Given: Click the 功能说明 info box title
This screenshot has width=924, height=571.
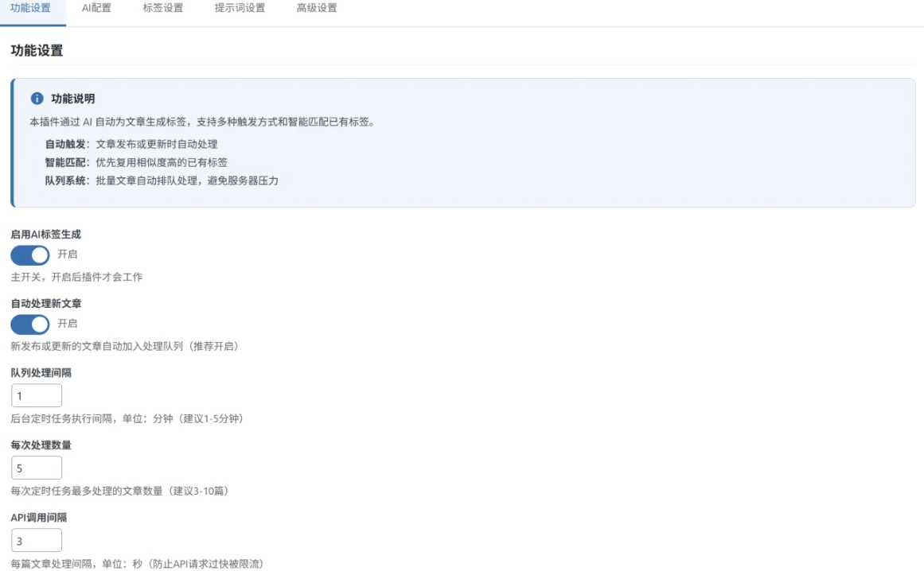Looking at the screenshot, I should tap(73, 99).
